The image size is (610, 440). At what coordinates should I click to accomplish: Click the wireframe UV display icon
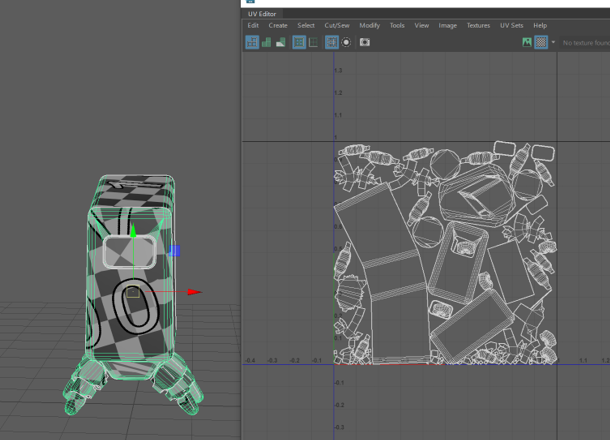point(252,42)
